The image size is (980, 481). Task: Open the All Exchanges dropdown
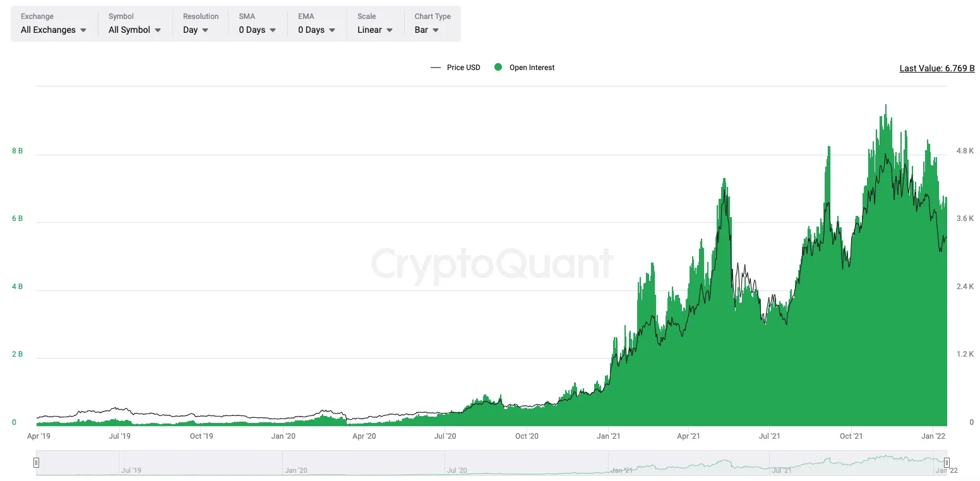tap(54, 30)
